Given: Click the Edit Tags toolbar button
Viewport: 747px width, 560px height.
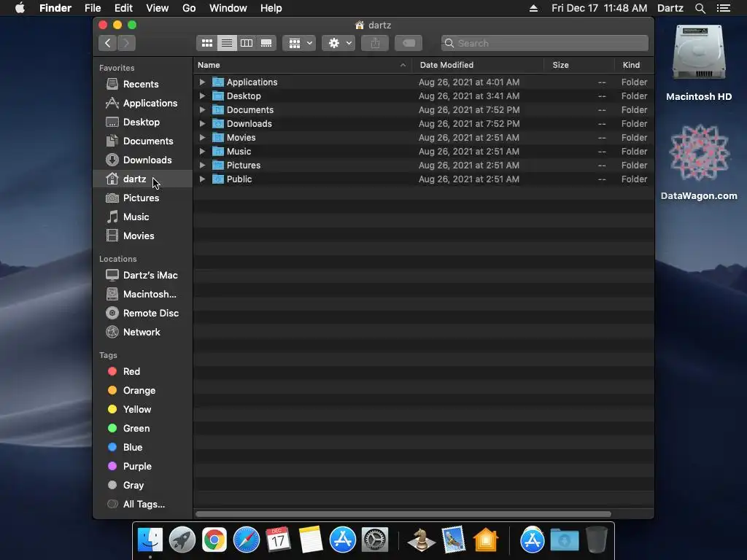Looking at the screenshot, I should [x=409, y=43].
